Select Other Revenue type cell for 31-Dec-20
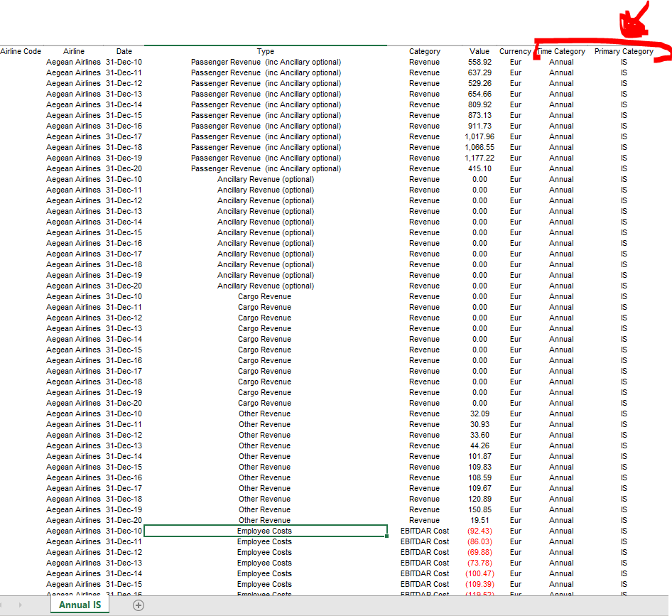Viewport: 672px width, 616px height. tap(266, 520)
